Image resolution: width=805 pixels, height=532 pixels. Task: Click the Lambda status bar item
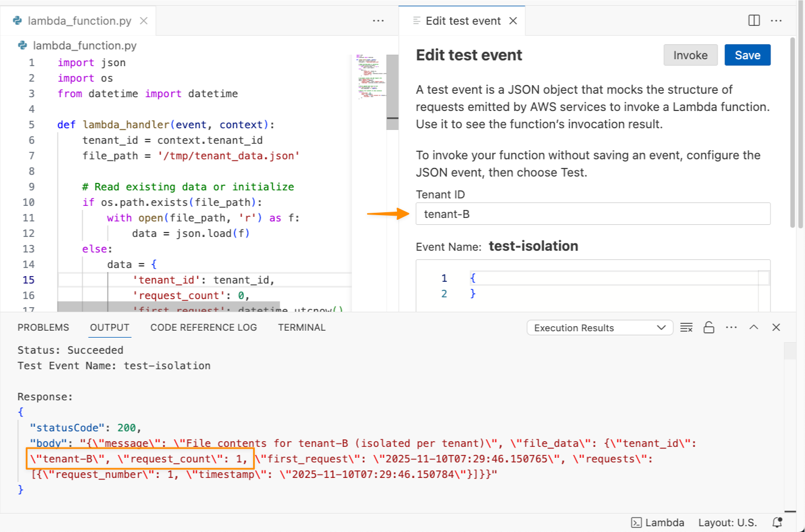658,522
